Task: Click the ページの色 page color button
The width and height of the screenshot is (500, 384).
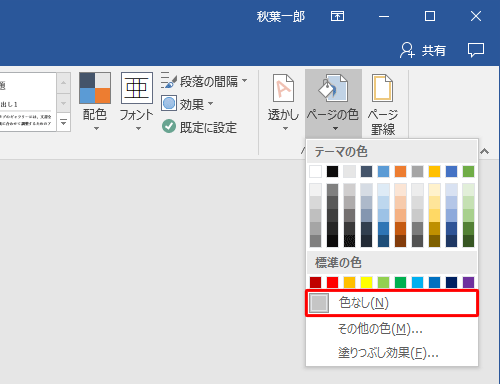Action: [x=333, y=103]
